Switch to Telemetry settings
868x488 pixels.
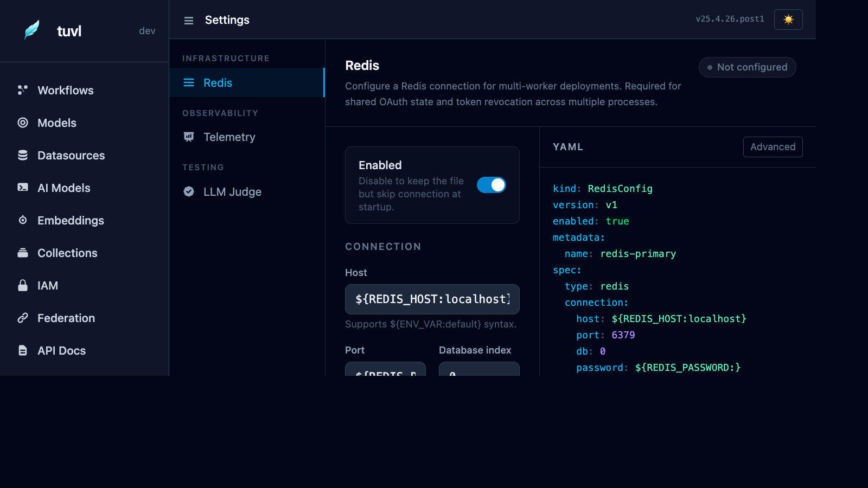pos(247,137)
